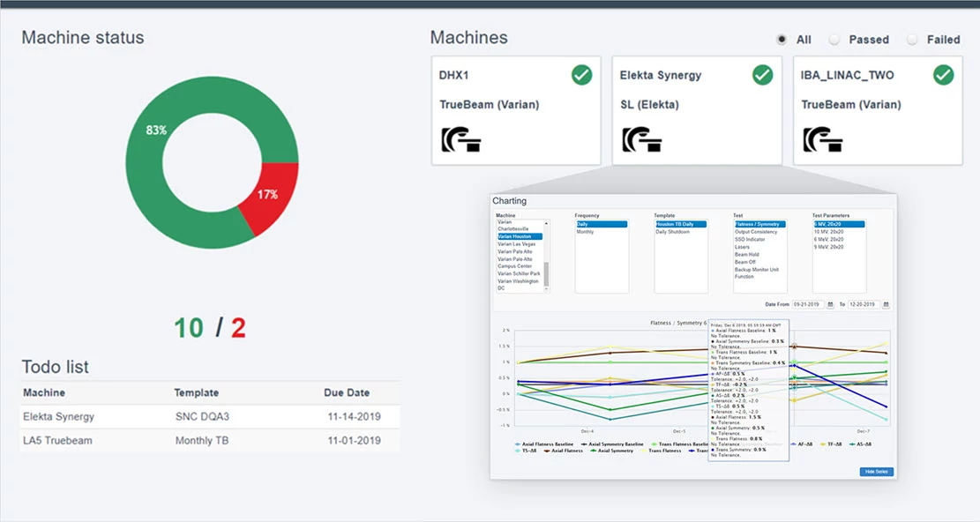The width and height of the screenshot is (980, 522).
Task: Click the Date From input field
Action: point(808,305)
